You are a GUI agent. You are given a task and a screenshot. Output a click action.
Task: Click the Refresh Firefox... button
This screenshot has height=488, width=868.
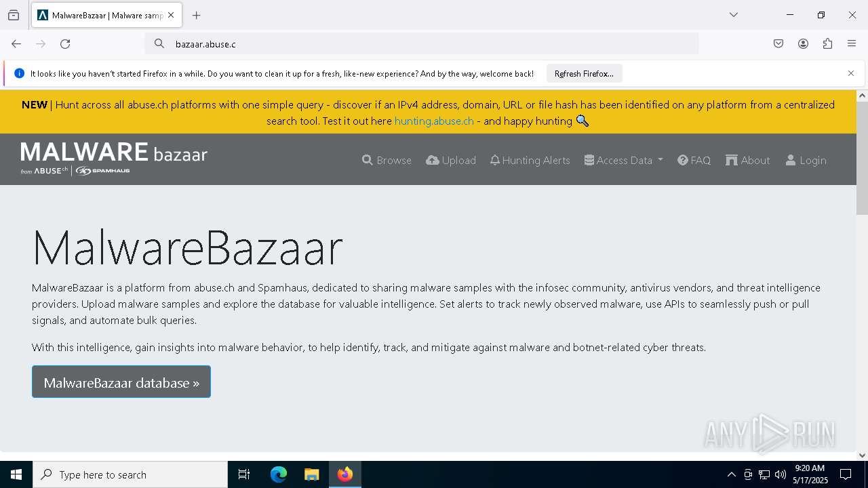click(584, 73)
